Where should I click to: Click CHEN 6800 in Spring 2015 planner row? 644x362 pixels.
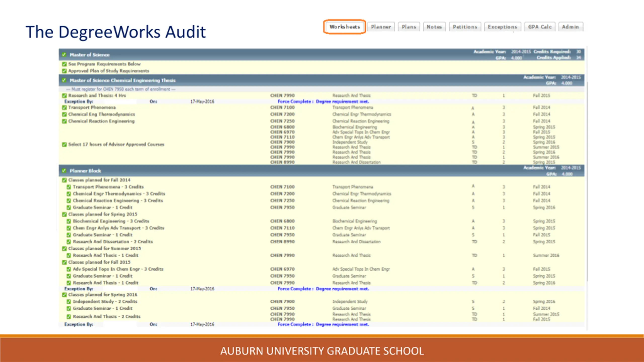(x=282, y=221)
